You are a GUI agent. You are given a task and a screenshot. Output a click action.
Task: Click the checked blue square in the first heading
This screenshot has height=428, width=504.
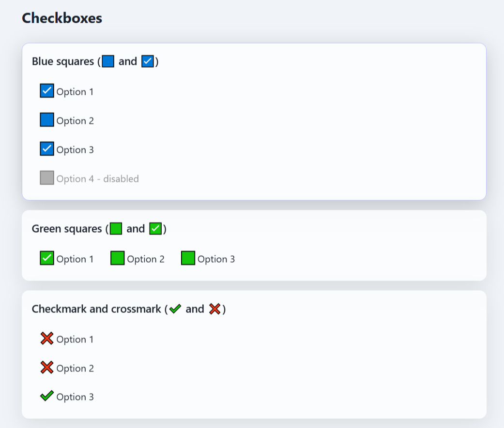pos(146,61)
